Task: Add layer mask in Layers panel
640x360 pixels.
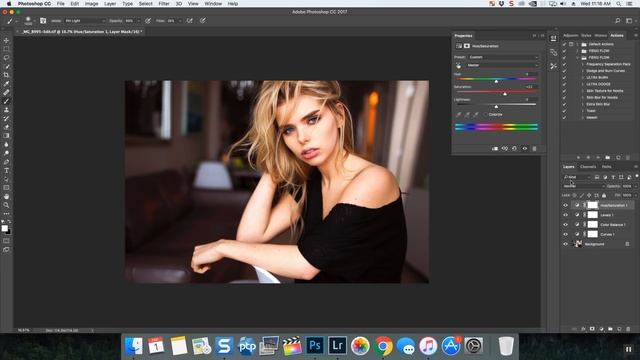Action: (x=592, y=329)
